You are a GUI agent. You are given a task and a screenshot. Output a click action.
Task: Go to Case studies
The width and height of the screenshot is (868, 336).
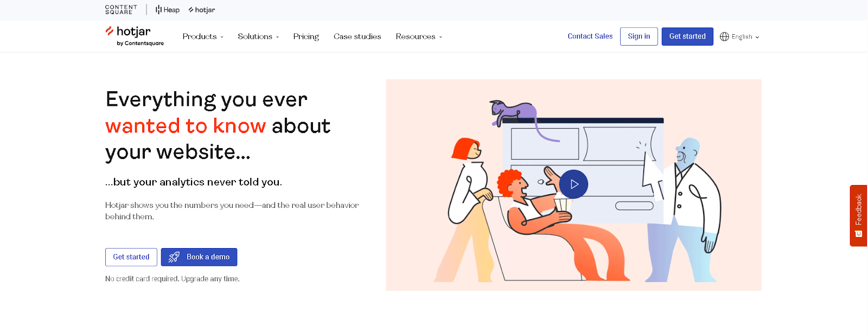(x=357, y=36)
